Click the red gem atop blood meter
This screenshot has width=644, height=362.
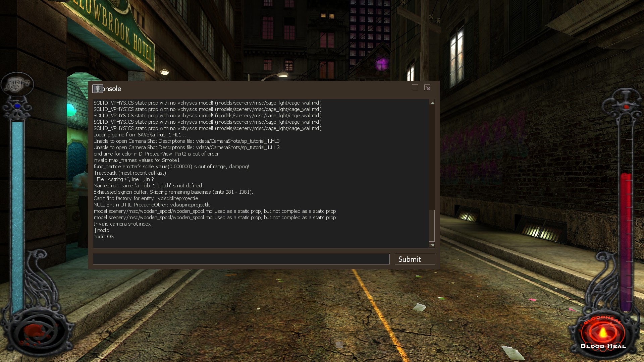626,107
